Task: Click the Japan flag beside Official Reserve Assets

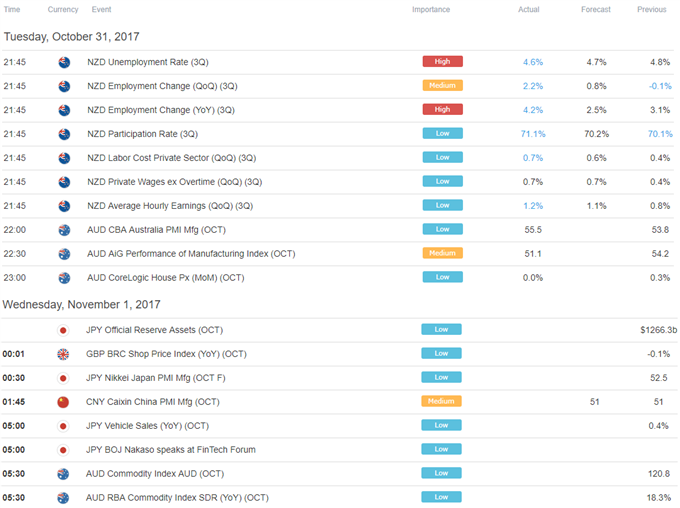Action: point(63,331)
